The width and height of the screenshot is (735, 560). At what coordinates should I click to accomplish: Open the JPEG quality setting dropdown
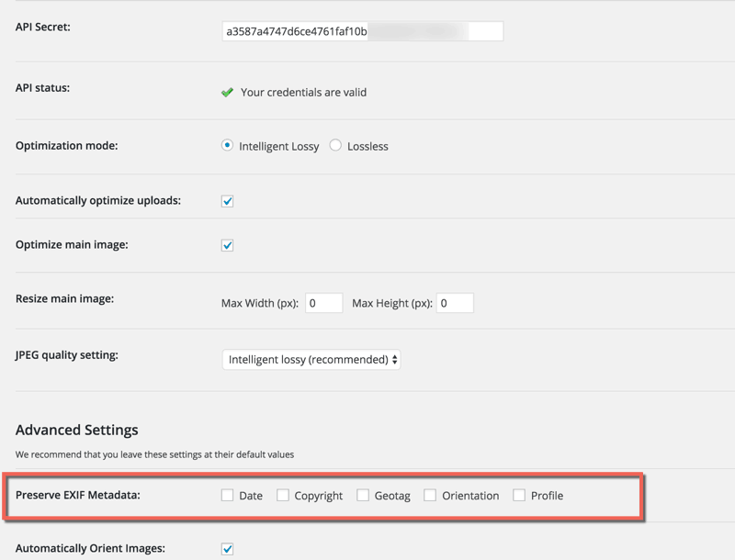point(311,360)
